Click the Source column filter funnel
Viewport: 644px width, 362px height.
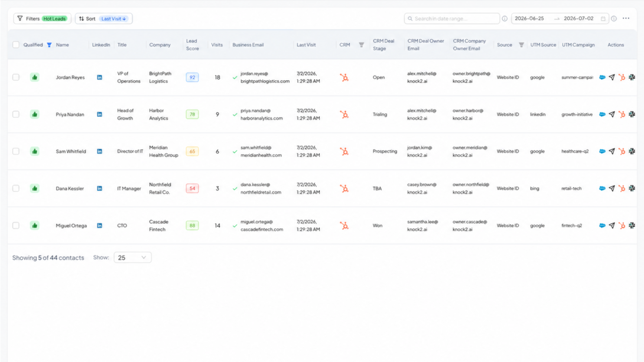522,45
